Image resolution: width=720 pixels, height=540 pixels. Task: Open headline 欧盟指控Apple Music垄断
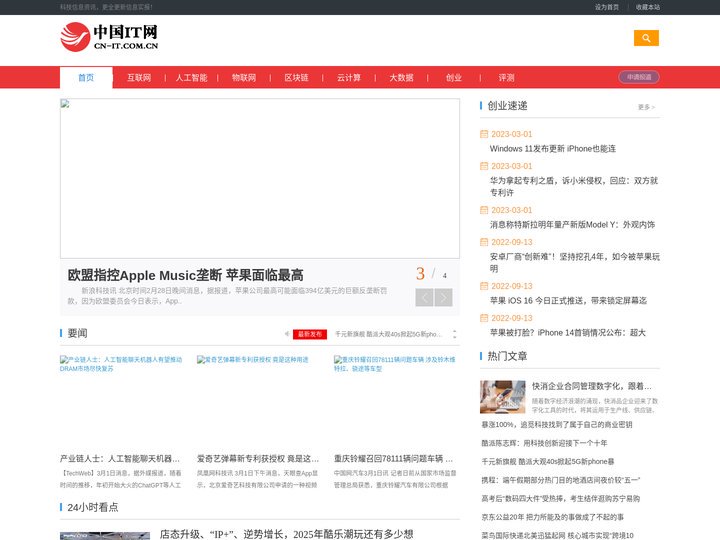tap(186, 275)
